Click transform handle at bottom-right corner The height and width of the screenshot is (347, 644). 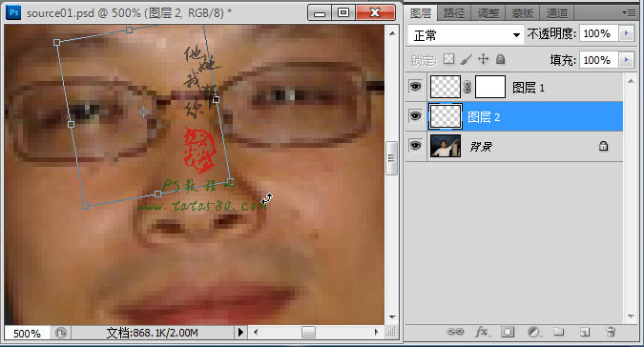(231, 181)
